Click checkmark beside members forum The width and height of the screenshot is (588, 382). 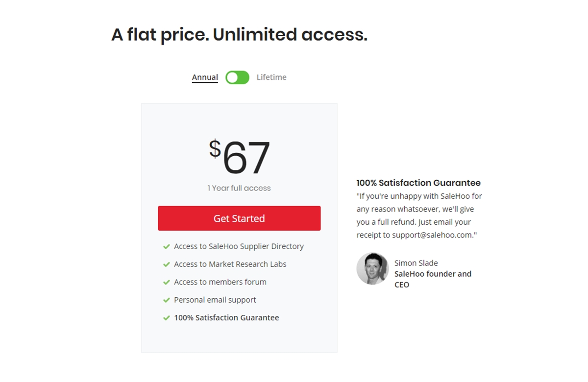point(167,282)
